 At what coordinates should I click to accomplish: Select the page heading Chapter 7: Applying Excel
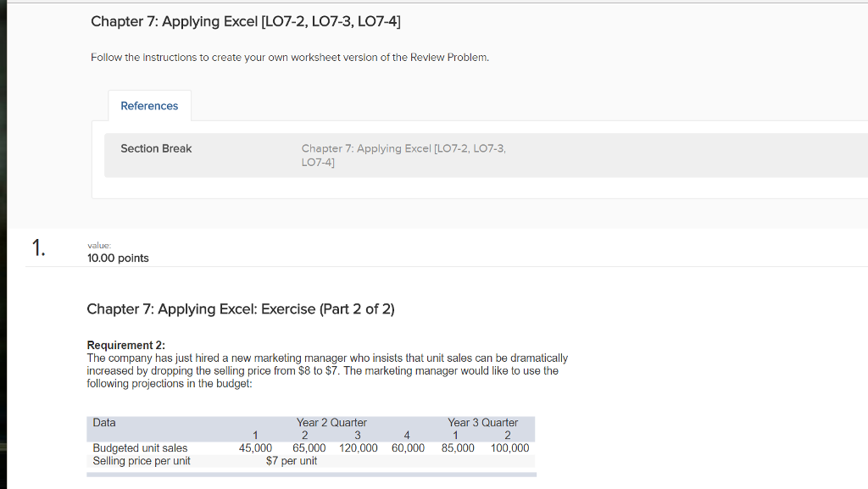click(245, 21)
